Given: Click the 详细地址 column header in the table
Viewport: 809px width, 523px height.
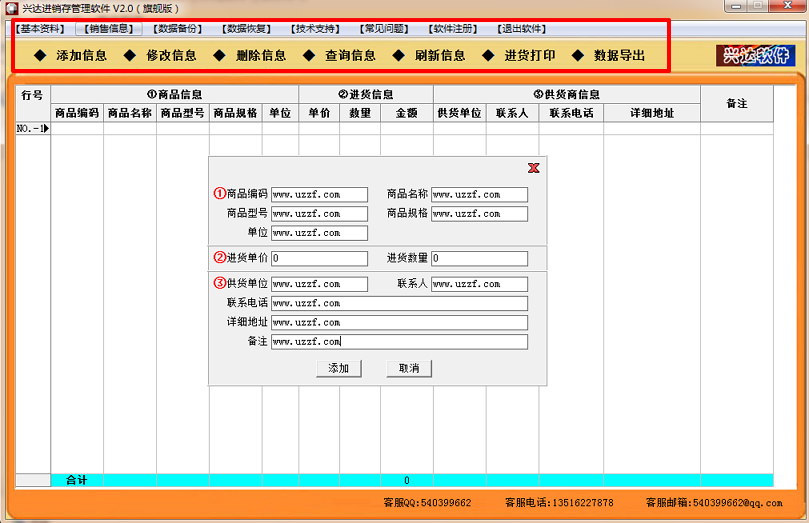Looking at the screenshot, I should click(x=652, y=113).
